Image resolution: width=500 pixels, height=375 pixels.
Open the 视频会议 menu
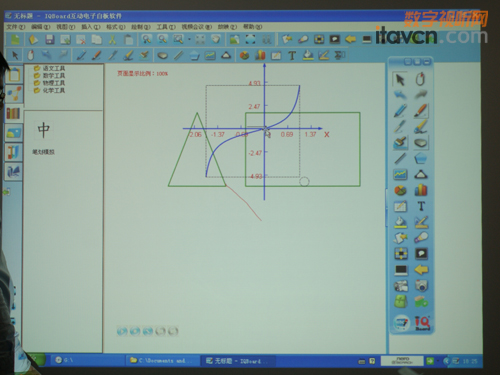(x=197, y=27)
